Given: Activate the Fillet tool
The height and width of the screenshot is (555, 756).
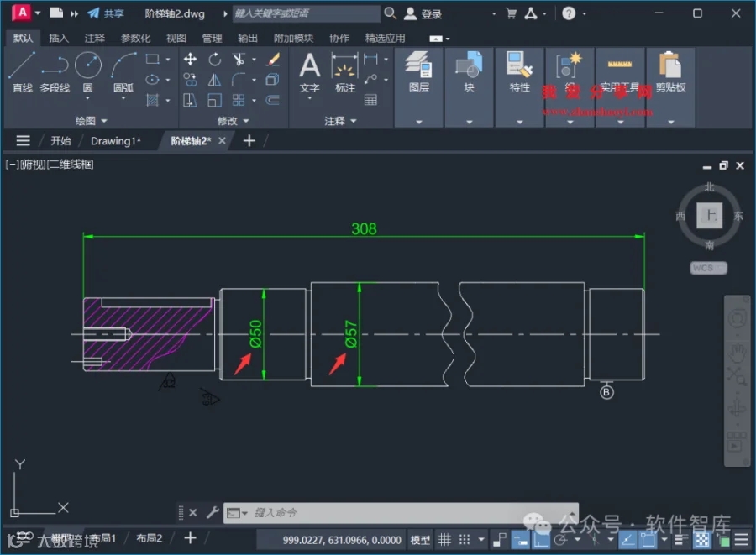Looking at the screenshot, I should pos(239,80).
